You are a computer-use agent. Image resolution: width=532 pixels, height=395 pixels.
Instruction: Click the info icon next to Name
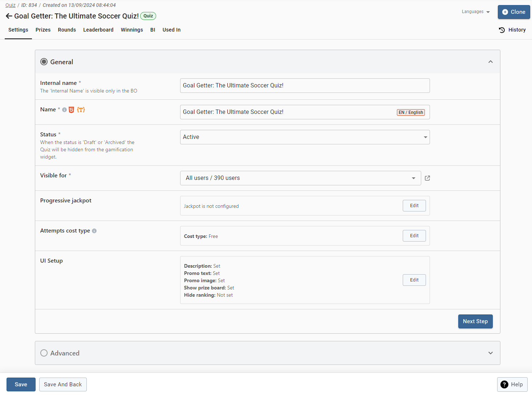click(x=64, y=110)
